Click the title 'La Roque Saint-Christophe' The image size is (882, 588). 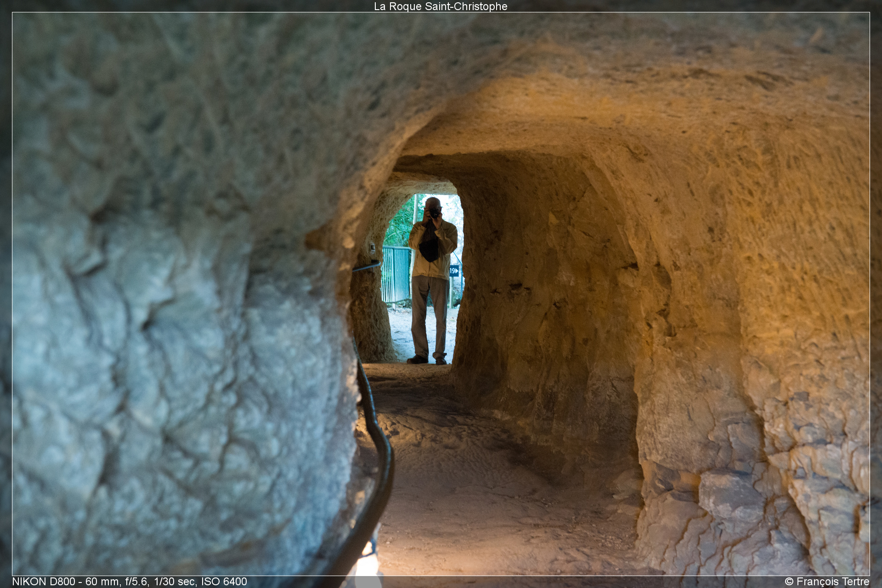[x=441, y=6]
